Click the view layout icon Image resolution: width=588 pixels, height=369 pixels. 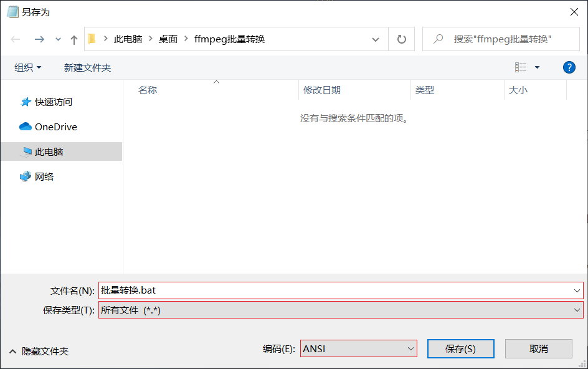[521, 67]
